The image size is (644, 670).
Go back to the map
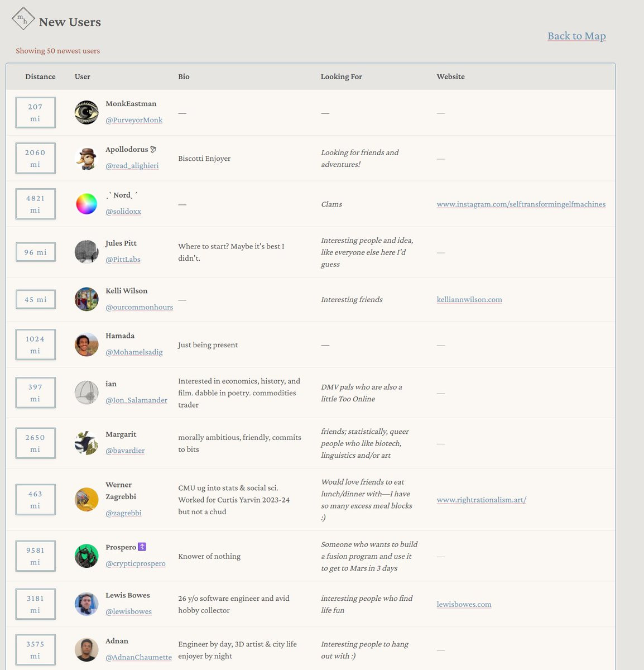[x=576, y=36]
